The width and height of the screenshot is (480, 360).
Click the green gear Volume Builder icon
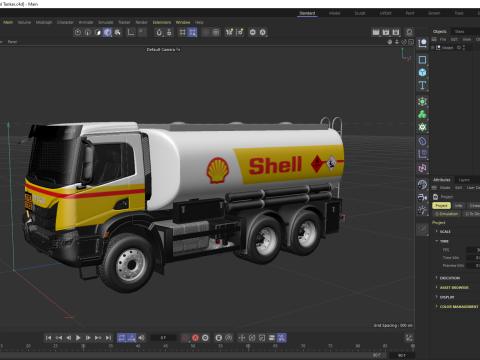click(422, 127)
